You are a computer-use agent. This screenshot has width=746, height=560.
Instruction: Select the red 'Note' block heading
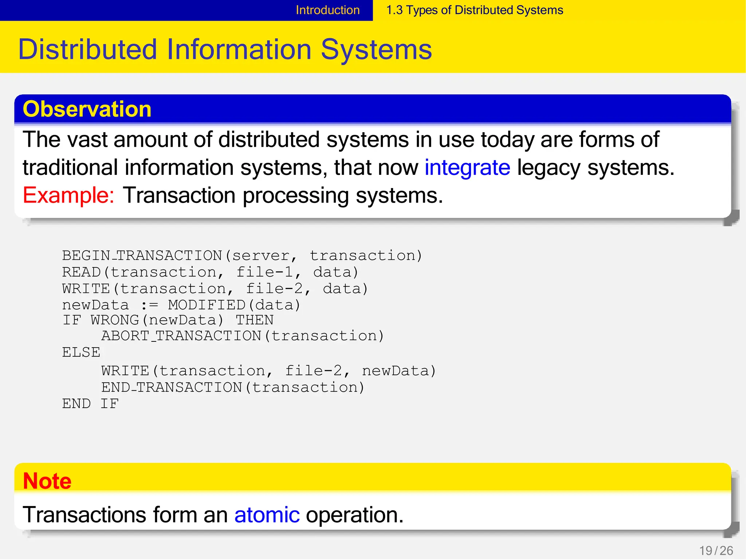tap(47, 481)
